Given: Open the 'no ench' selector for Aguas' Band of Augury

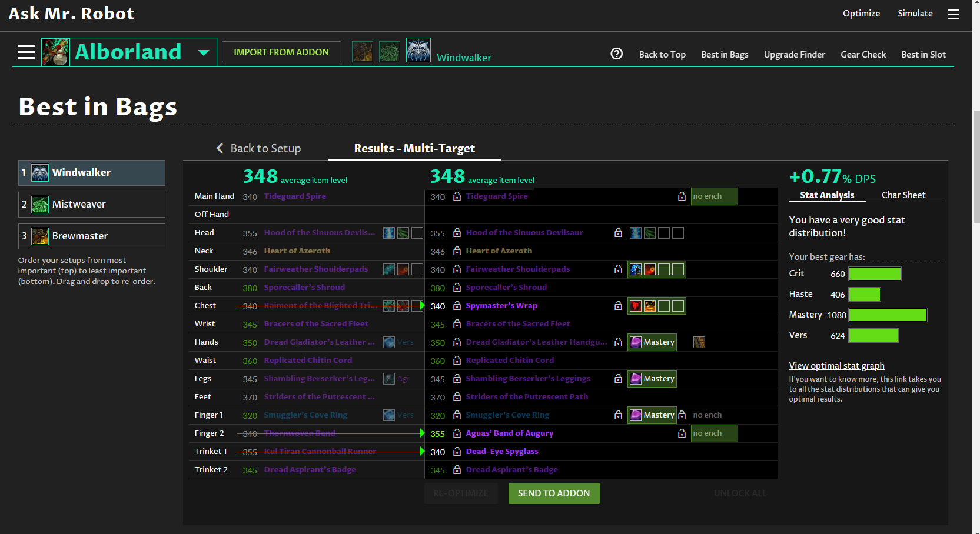Looking at the screenshot, I should point(714,433).
